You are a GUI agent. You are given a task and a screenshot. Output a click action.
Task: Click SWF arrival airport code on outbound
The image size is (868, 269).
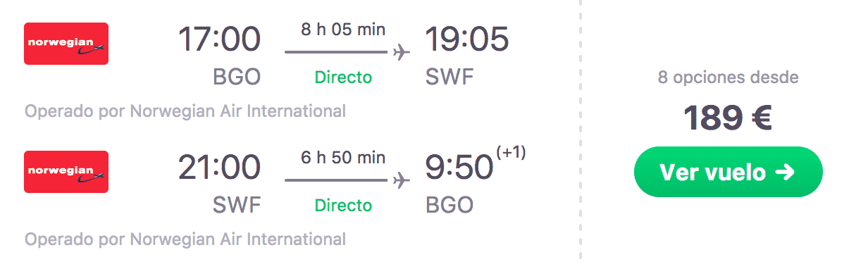[450, 77]
